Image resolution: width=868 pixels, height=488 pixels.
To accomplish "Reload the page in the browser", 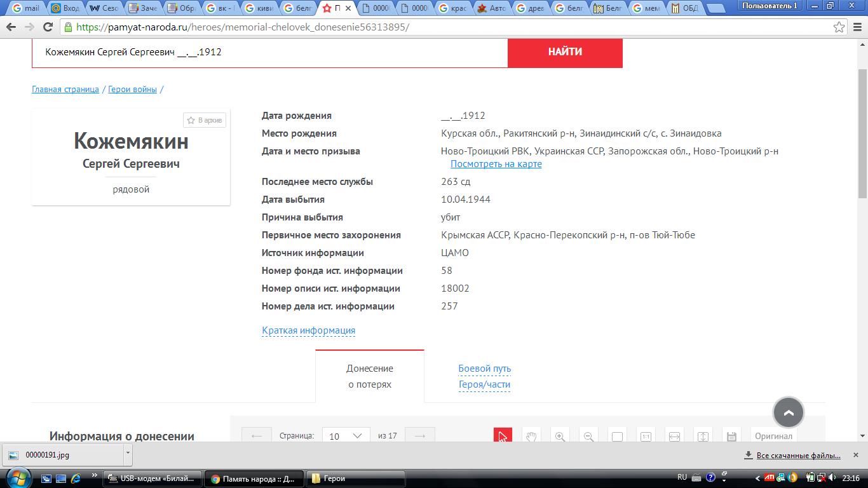I will (x=48, y=27).
